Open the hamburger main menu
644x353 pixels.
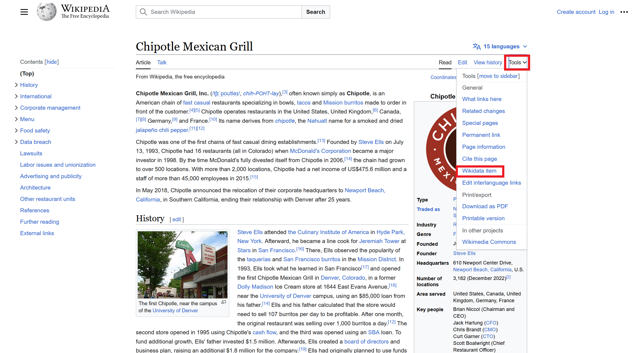24,12
